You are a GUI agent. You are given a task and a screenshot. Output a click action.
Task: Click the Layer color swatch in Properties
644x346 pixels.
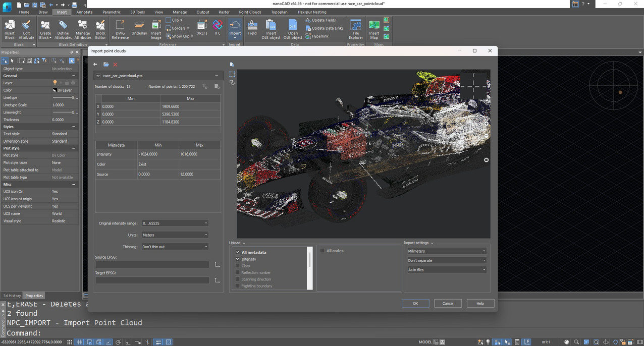55,90
